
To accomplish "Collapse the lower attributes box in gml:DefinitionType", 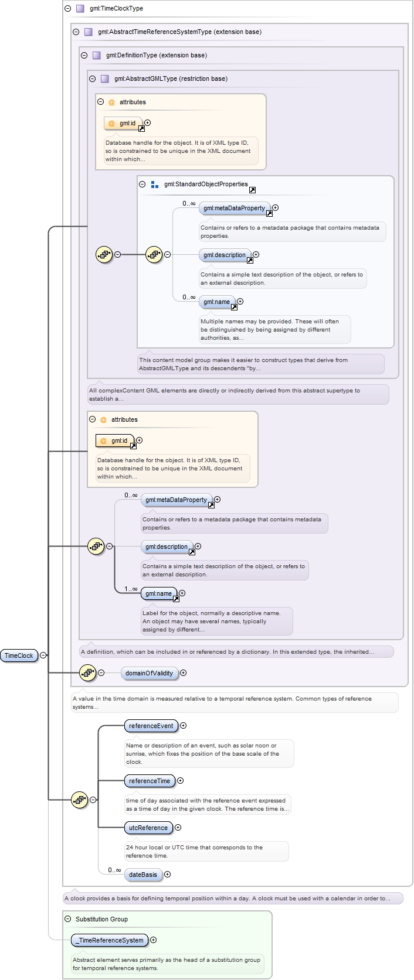I will tap(93, 419).
